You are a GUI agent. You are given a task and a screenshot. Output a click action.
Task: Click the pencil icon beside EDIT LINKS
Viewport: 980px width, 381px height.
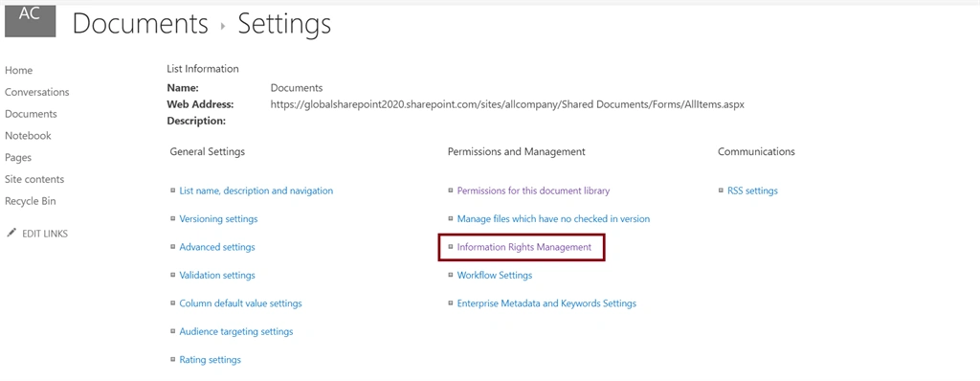click(11, 234)
